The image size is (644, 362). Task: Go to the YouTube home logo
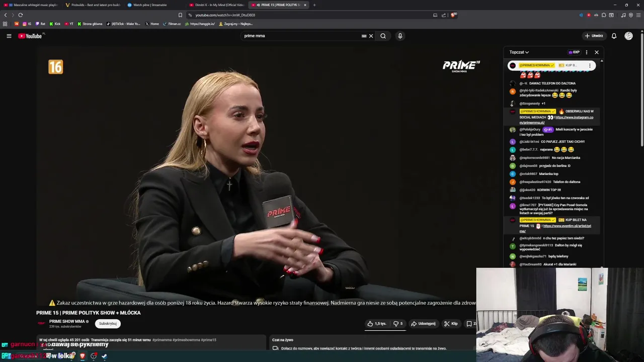pyautogui.click(x=30, y=36)
